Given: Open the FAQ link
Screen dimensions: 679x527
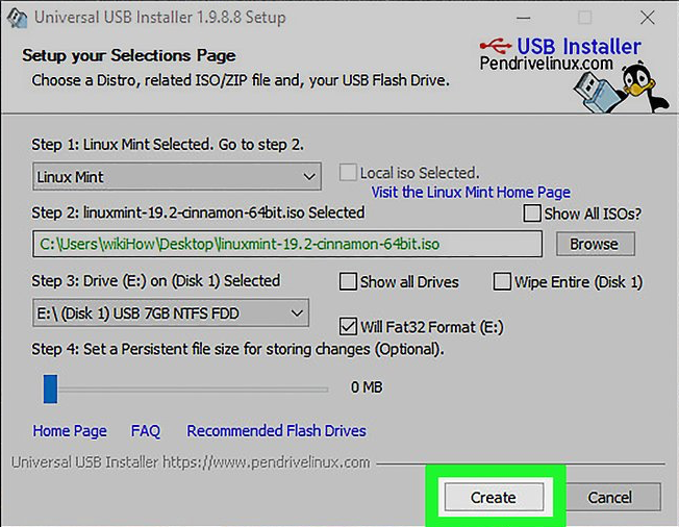Looking at the screenshot, I should pyautogui.click(x=145, y=431).
